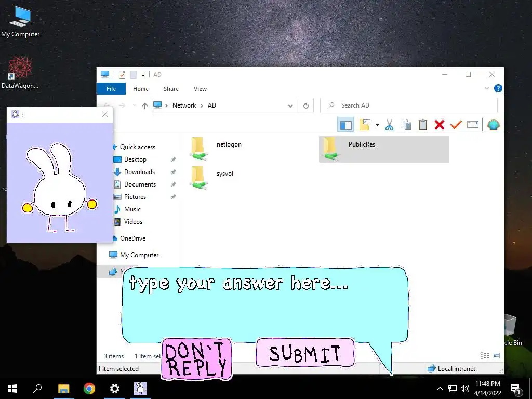Open the View ribbon tab

(x=200, y=89)
